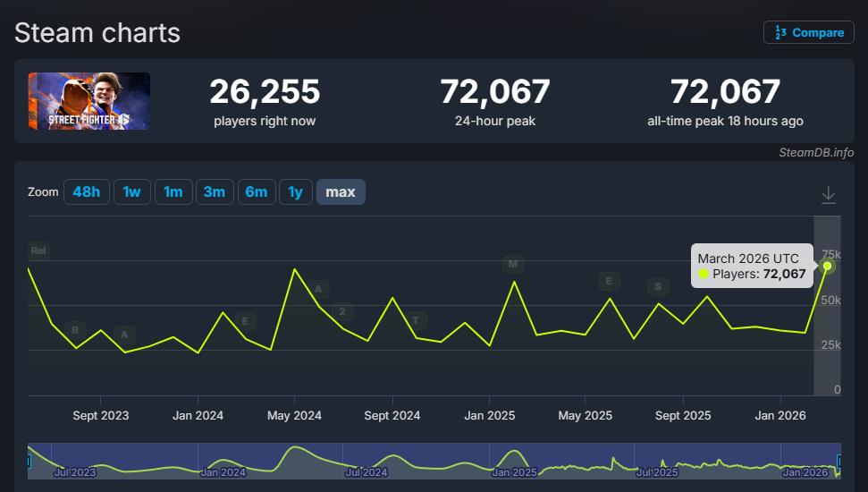Select the 1m zoom option
The image size is (868, 492).
[173, 191]
